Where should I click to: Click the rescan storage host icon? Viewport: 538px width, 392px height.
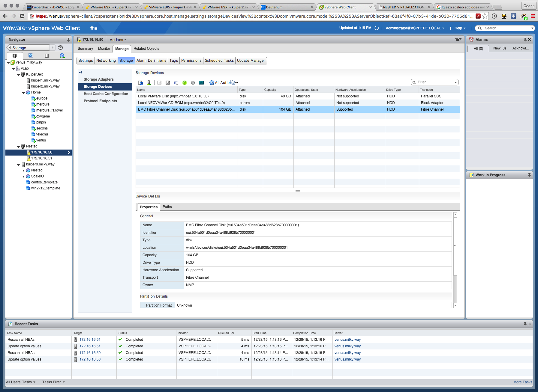(149, 83)
